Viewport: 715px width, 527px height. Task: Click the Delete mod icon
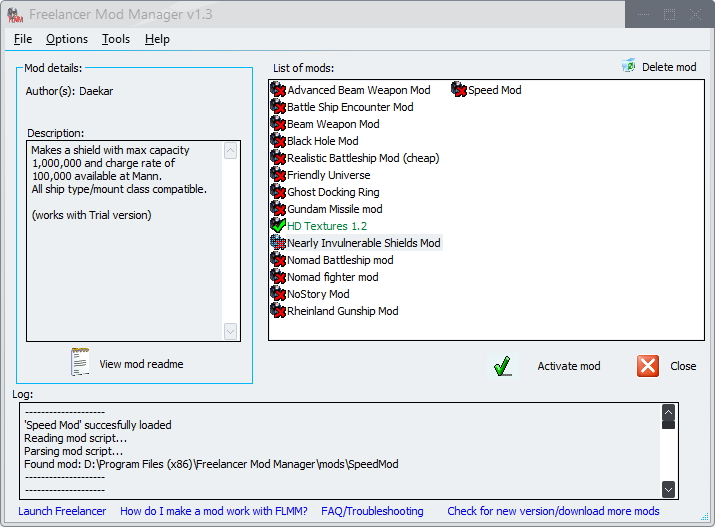pos(628,67)
